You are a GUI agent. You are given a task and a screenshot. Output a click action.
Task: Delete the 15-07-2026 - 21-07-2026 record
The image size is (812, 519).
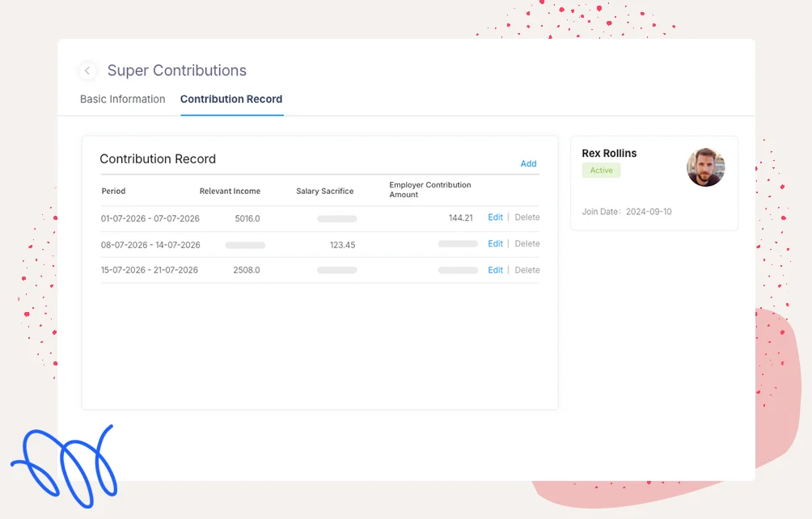click(527, 270)
